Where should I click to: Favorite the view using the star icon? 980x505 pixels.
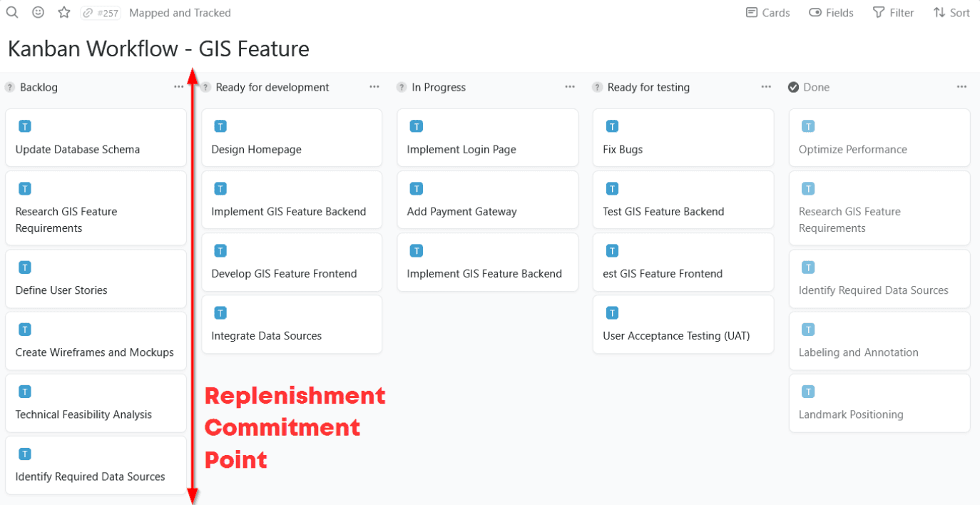point(63,12)
